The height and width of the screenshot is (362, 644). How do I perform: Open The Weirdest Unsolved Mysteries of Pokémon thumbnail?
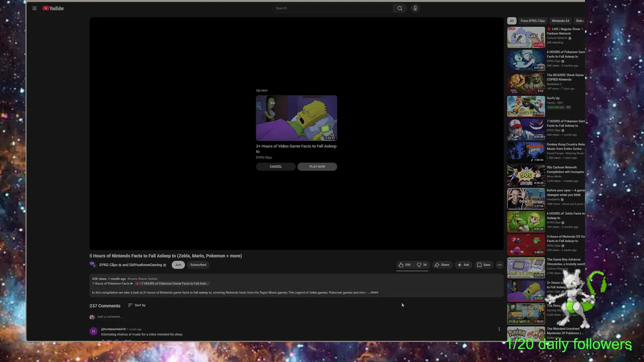pos(526,334)
